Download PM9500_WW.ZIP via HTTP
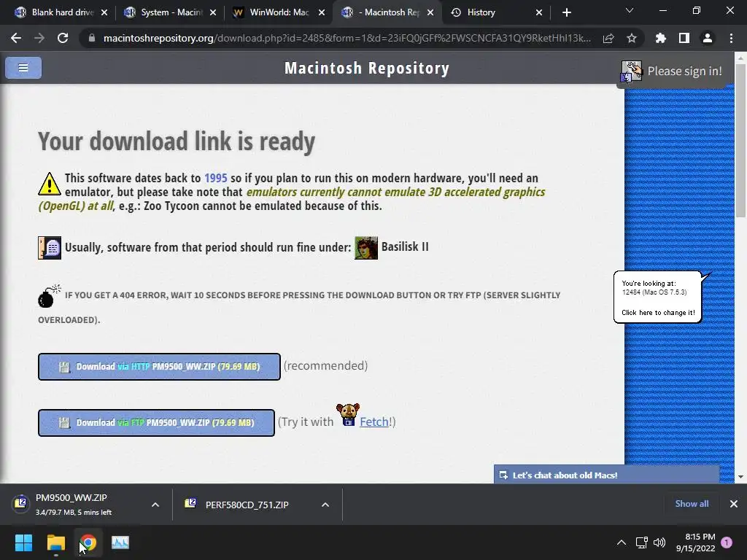The height and width of the screenshot is (560, 747). click(x=159, y=367)
